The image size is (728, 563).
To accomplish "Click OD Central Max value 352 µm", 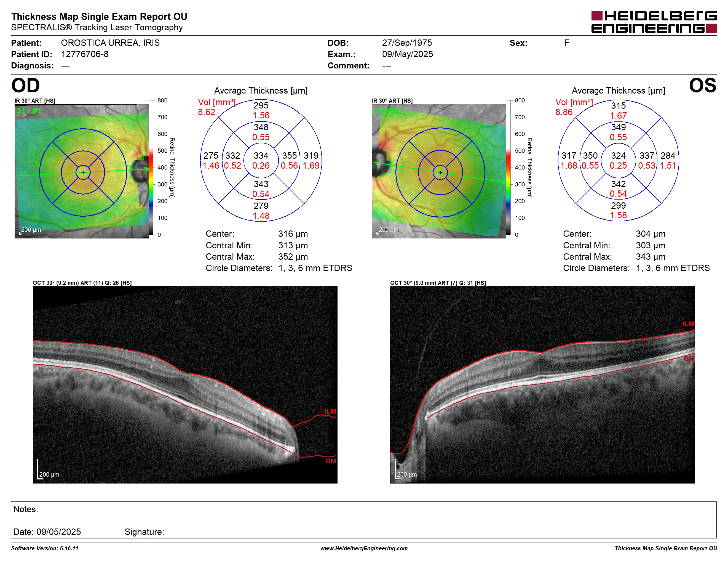I will tap(293, 257).
